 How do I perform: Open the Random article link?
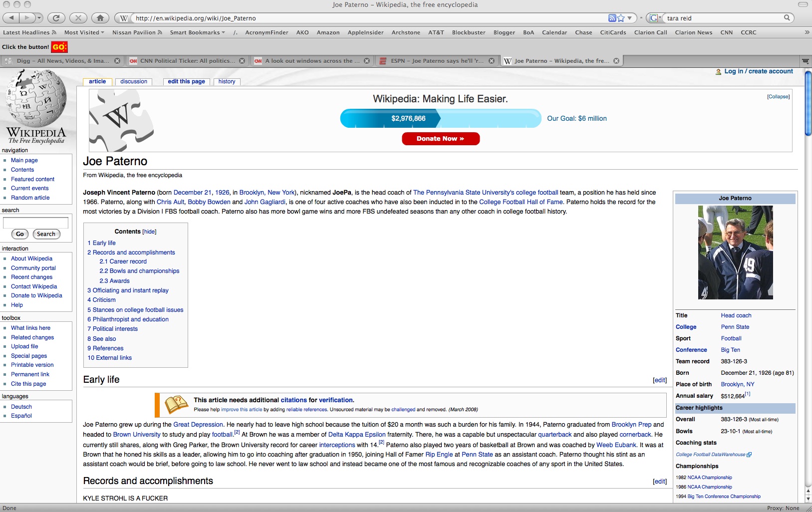coord(30,198)
